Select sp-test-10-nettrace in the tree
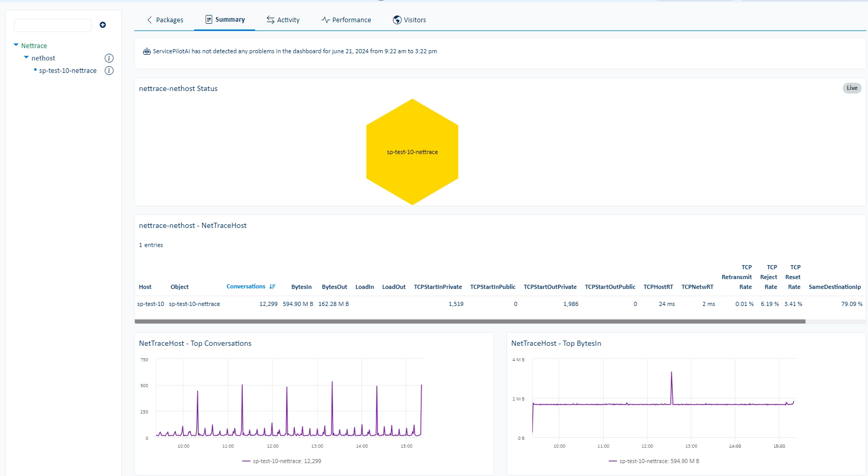 click(x=68, y=70)
